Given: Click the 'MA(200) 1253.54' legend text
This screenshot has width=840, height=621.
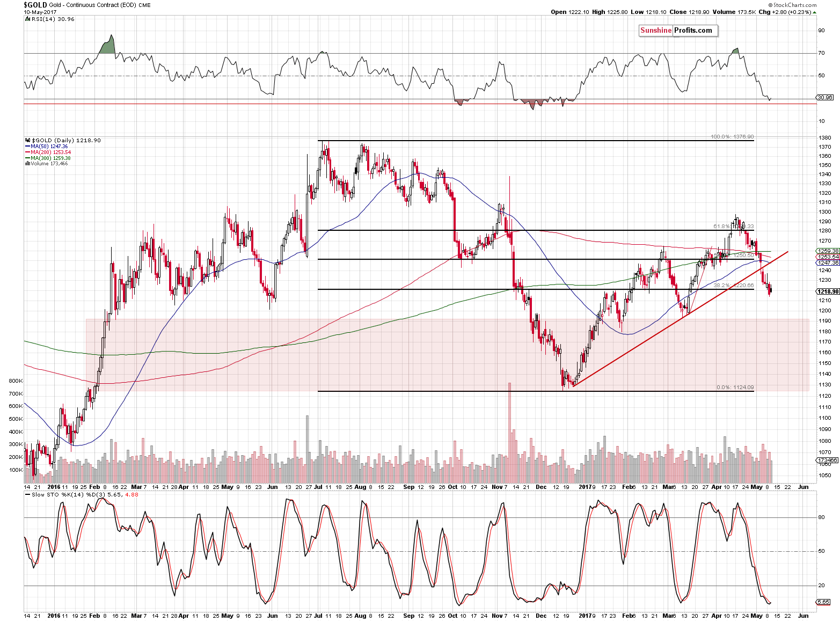Looking at the screenshot, I should coord(51,152).
